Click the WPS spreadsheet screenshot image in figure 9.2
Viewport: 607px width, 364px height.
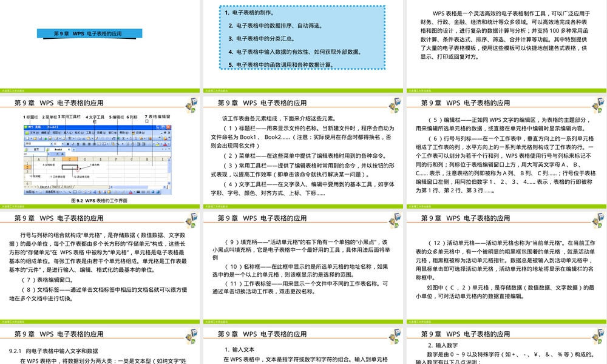[x=97, y=160]
